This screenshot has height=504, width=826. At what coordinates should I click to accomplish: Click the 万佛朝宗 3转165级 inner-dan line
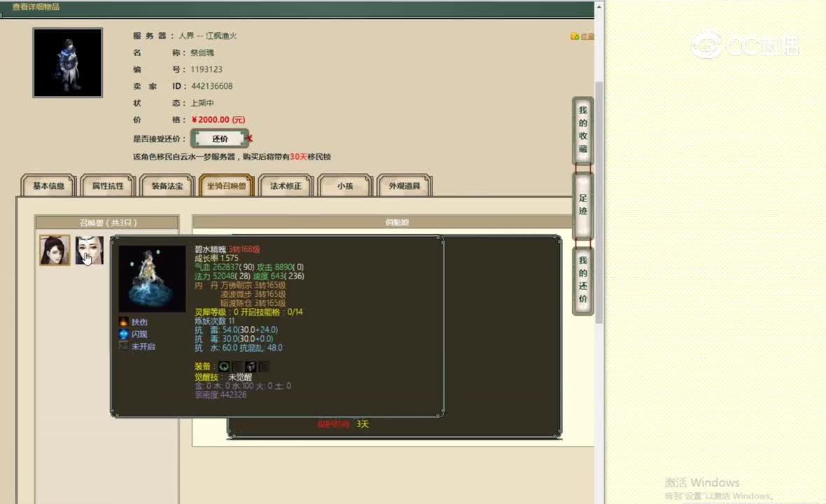pyautogui.click(x=253, y=285)
